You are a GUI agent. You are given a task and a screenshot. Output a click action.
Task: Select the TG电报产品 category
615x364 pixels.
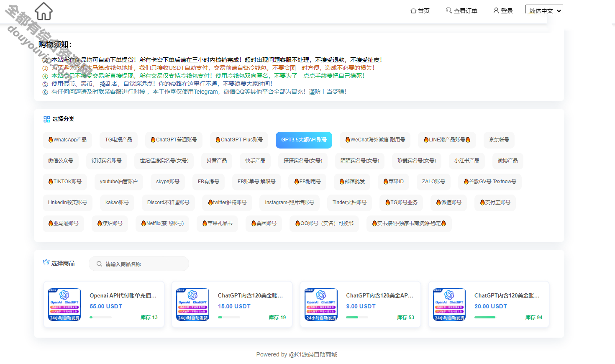(118, 140)
